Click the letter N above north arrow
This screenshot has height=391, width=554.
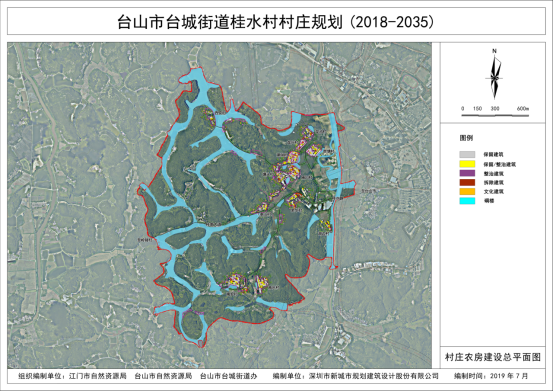(x=494, y=51)
